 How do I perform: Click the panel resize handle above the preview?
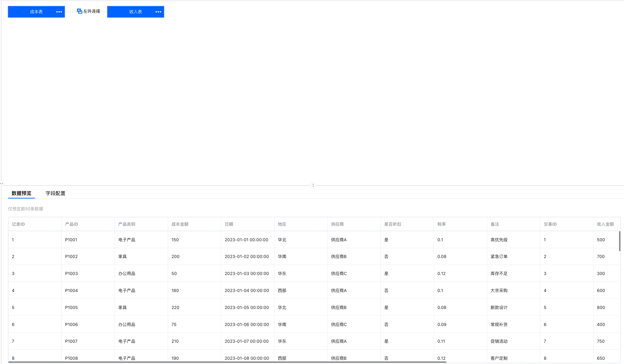(313, 185)
